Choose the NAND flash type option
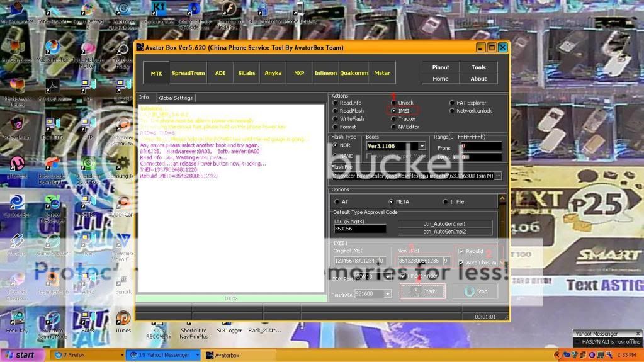Viewport: 644px width, 362px height. click(x=336, y=156)
